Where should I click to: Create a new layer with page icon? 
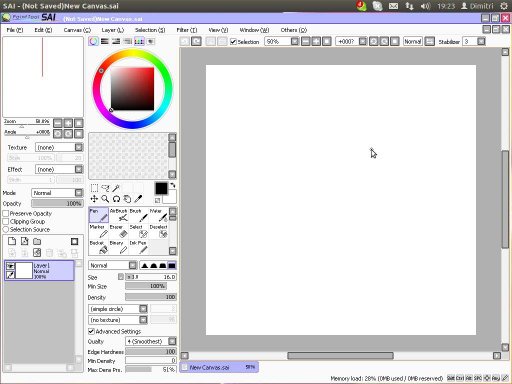12,241
